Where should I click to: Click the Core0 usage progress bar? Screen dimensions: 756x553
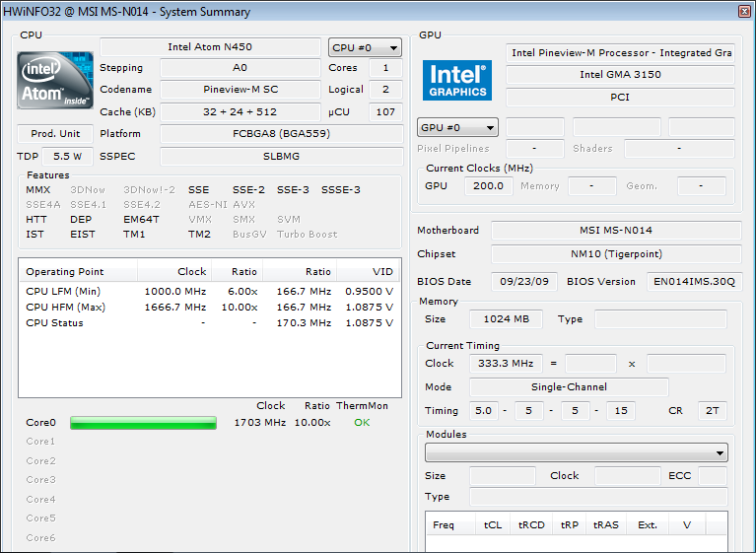143,423
